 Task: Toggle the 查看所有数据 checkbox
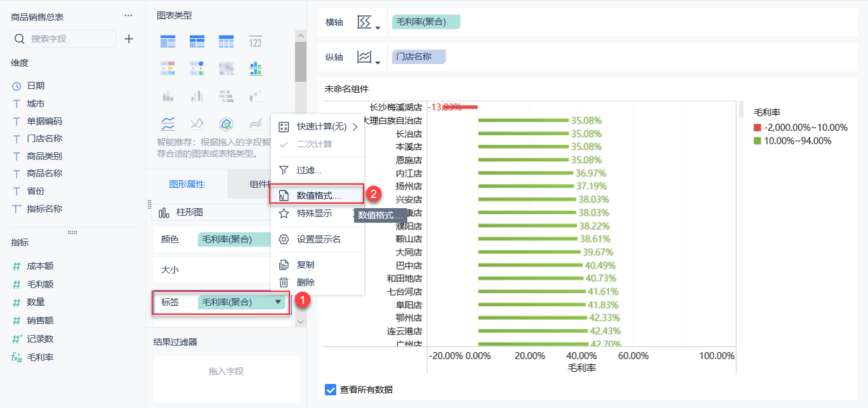point(331,390)
